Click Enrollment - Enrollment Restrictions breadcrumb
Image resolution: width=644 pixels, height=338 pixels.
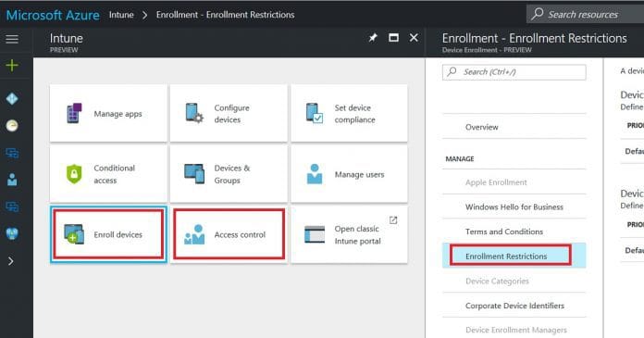click(225, 15)
